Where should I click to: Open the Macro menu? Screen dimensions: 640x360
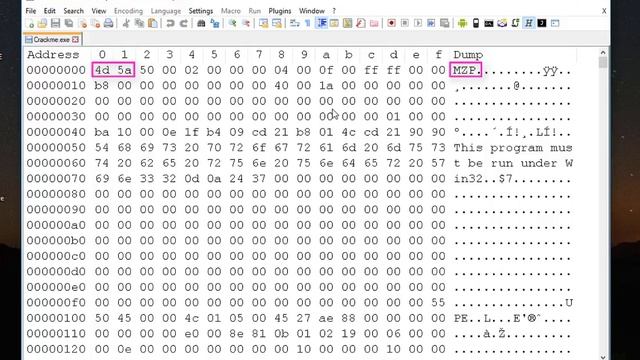(x=231, y=11)
